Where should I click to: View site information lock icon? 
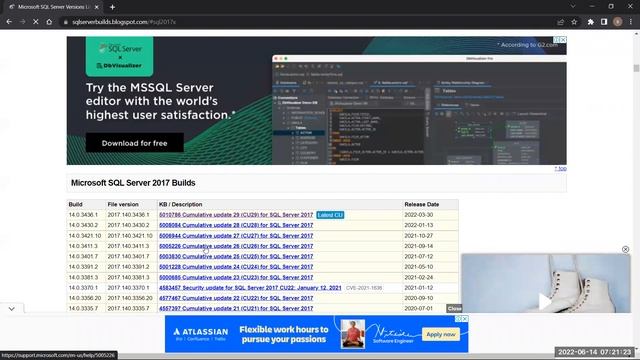(x=65, y=22)
